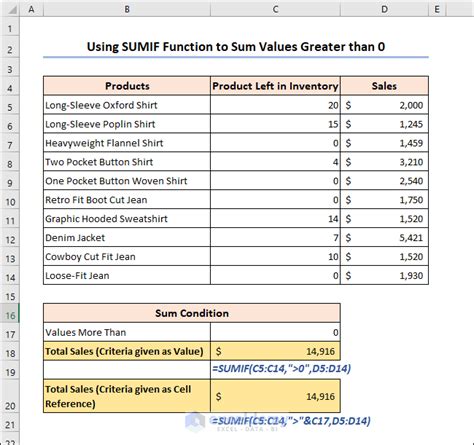Screen dimensions: 474x445
Task: Select the 'Retro Fit Boot Cut Jean' cell
Action: [127, 200]
